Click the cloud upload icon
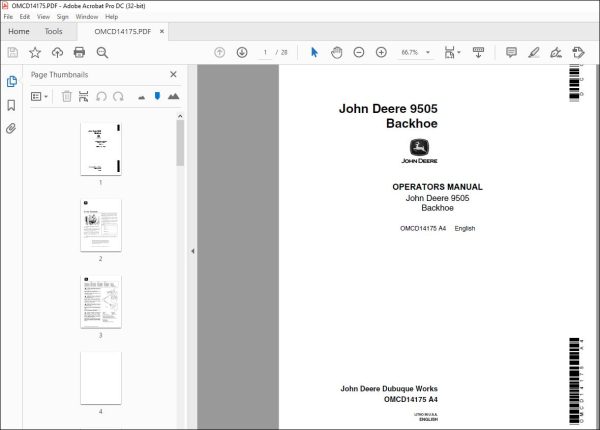Viewport: 600px width, 430px height. (x=57, y=52)
